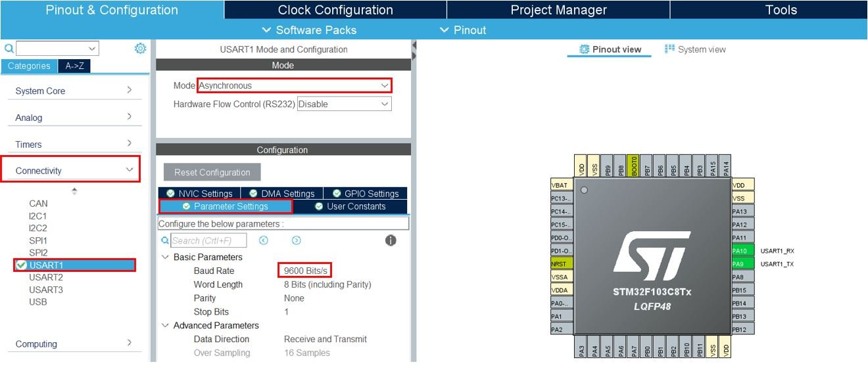
Task: Click the search magnifier icon in categories panel
Action: 9,49
